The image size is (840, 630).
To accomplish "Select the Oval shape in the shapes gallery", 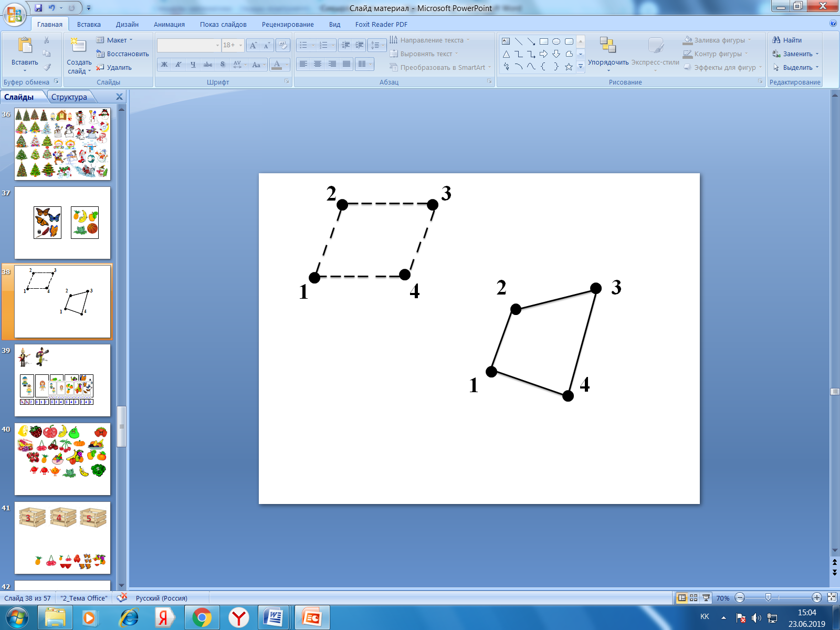I will click(x=556, y=41).
